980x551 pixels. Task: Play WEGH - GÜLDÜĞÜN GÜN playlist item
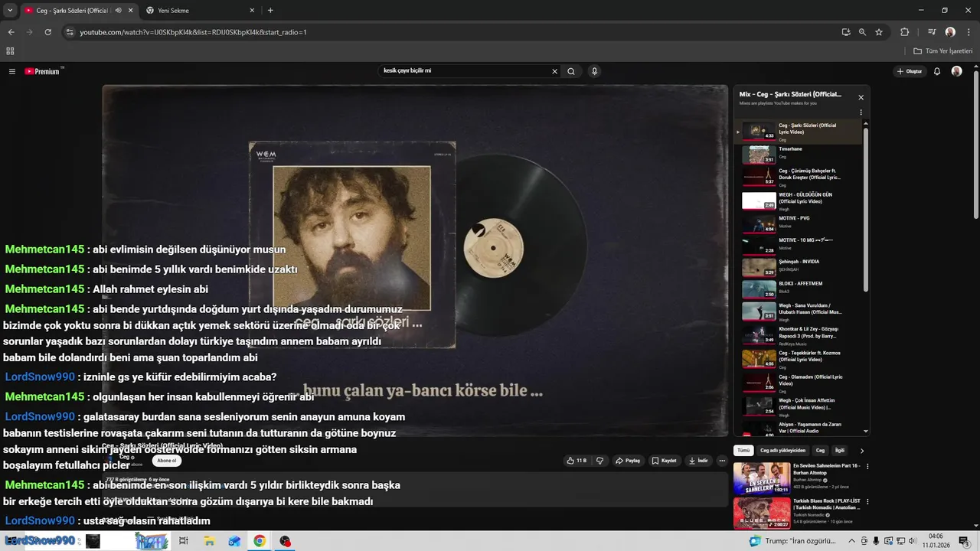(x=799, y=201)
